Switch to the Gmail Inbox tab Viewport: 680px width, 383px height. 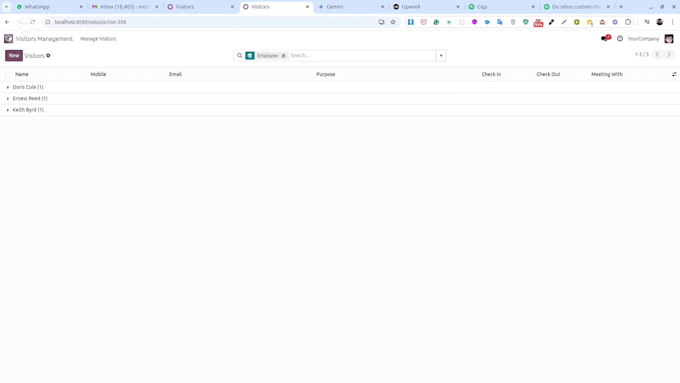[x=124, y=7]
